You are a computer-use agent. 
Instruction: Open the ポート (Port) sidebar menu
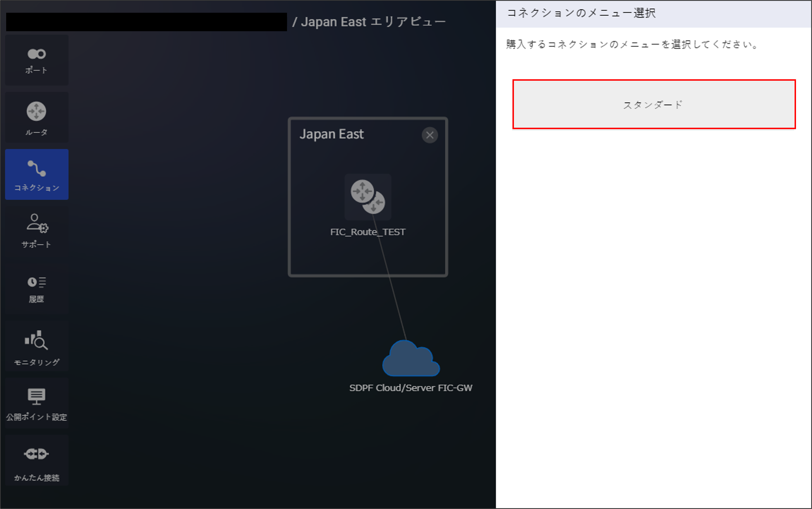[37, 60]
